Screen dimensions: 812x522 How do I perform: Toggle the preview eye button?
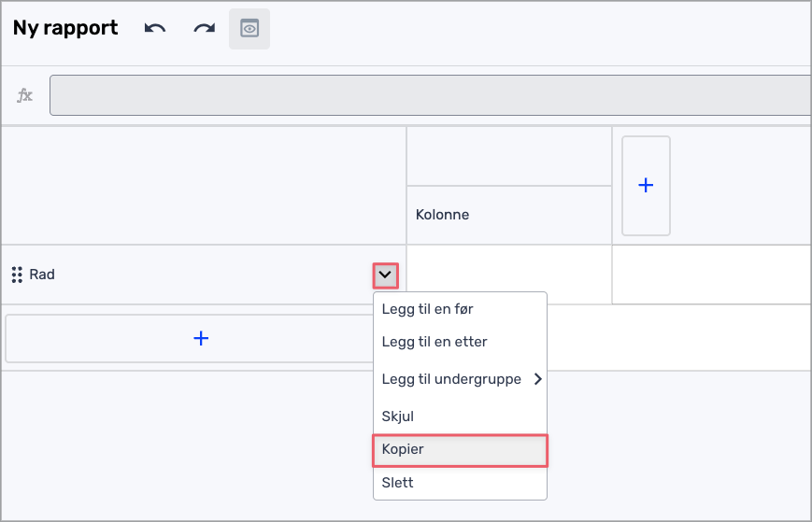(x=249, y=29)
